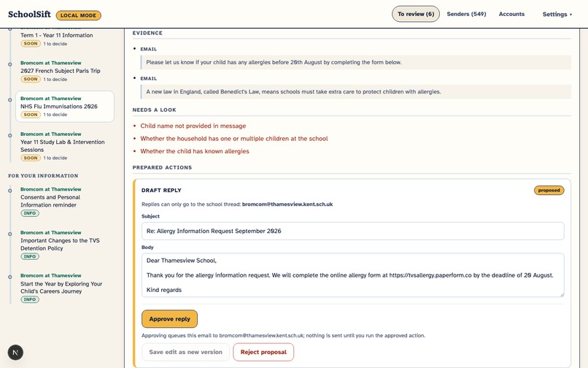Click the SOON badge under NHS Flu Immunisations
Screen dimensions: 588x368
tap(31, 115)
